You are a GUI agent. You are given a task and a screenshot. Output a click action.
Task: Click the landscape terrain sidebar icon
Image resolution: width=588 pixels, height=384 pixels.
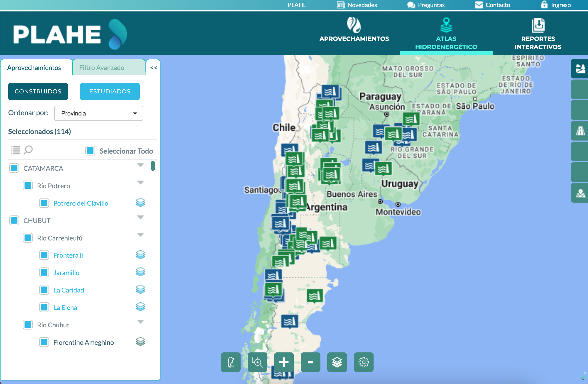point(580,69)
